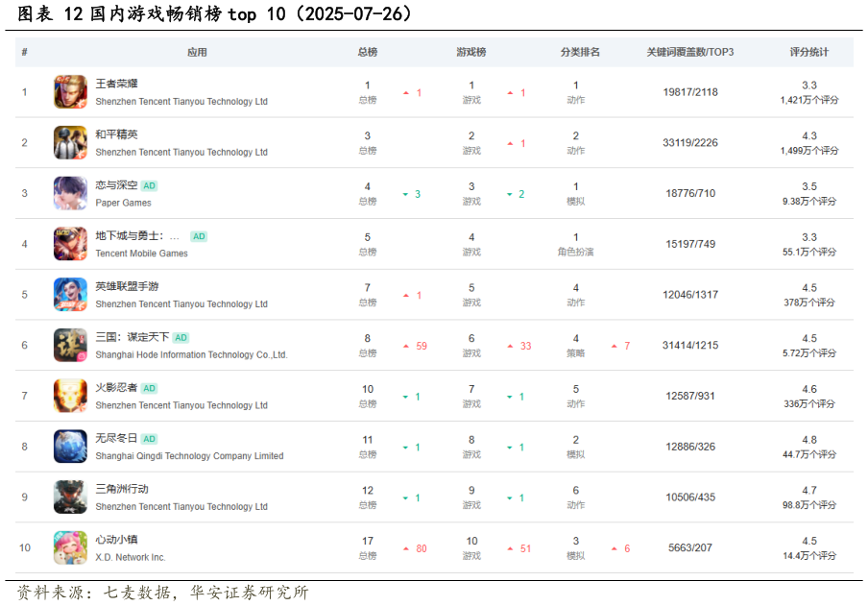Open the 英雄联盟手游 app icon
Viewport: 868px width, 606px height.
pos(69,294)
